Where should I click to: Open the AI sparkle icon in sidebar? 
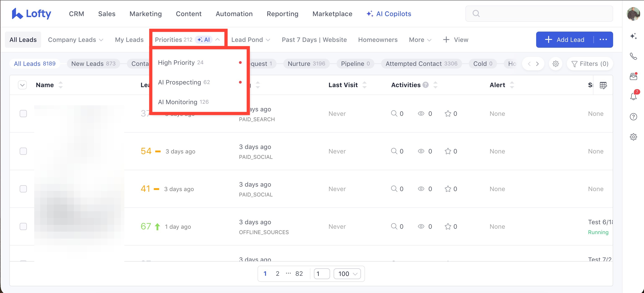click(633, 36)
